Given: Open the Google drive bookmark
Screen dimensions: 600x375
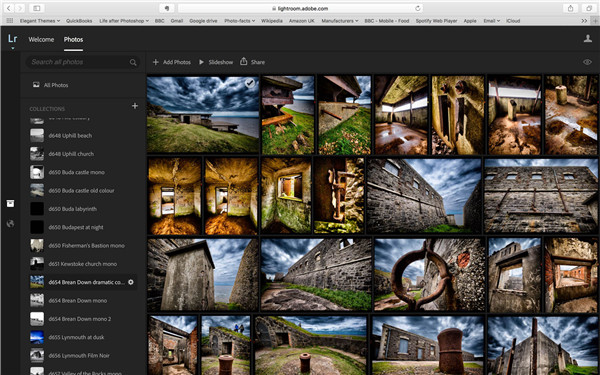Looking at the screenshot, I should (x=203, y=21).
